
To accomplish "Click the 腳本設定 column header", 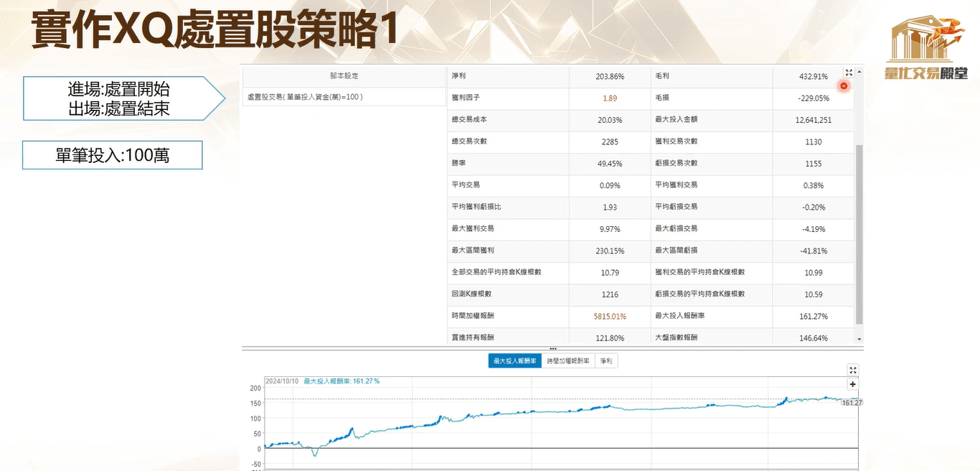I will (x=343, y=75).
